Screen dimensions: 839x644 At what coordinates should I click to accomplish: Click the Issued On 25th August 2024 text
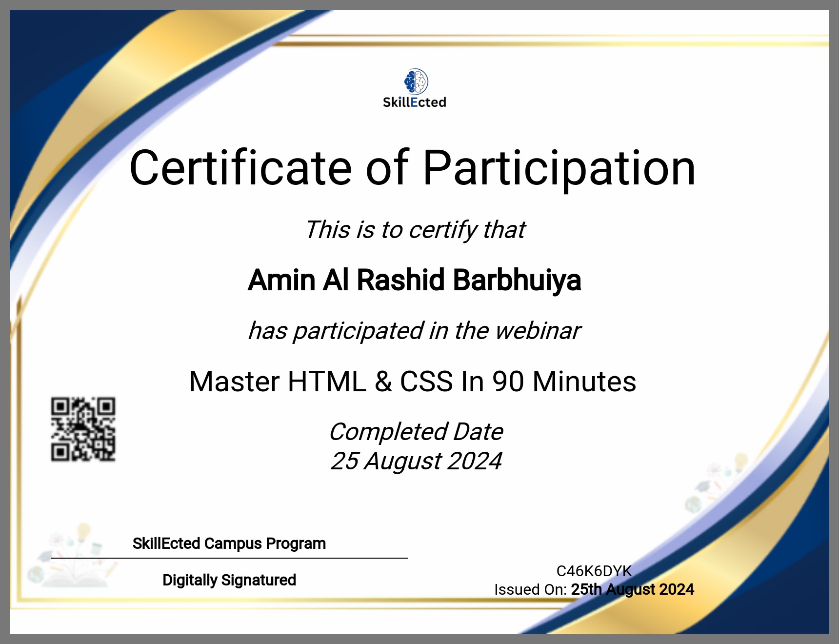[x=594, y=589]
